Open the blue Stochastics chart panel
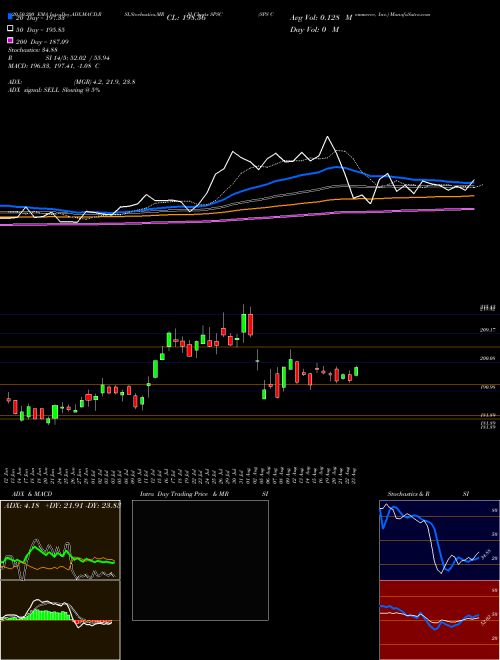 click(x=439, y=540)
